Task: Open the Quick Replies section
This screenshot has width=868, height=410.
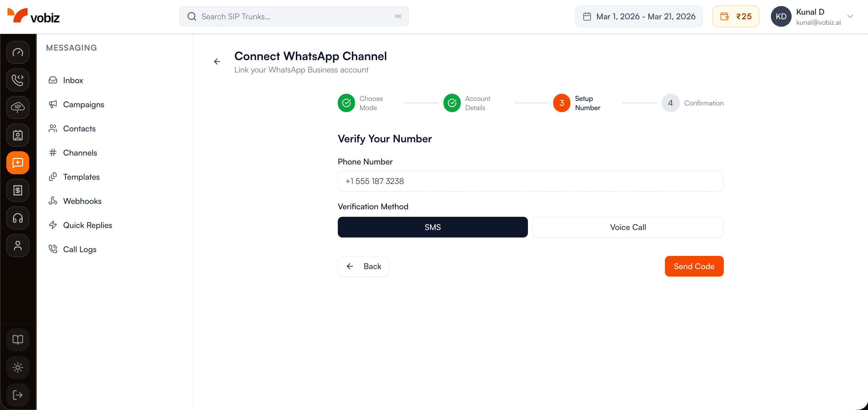Action: [x=87, y=225]
